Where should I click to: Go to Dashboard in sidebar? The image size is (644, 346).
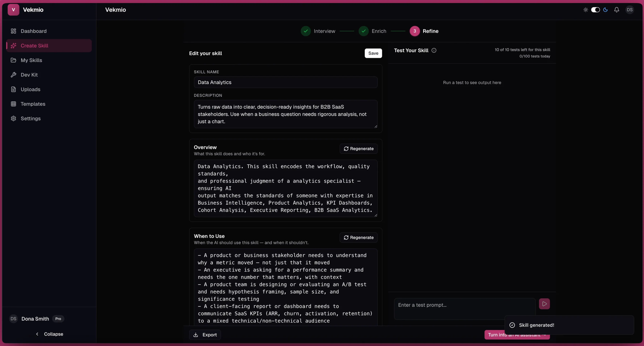49,31
